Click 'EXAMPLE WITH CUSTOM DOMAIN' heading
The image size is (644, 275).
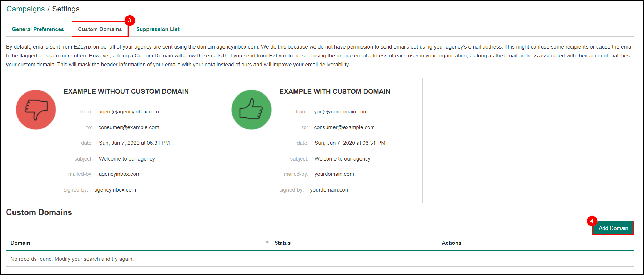pyautogui.click(x=334, y=92)
